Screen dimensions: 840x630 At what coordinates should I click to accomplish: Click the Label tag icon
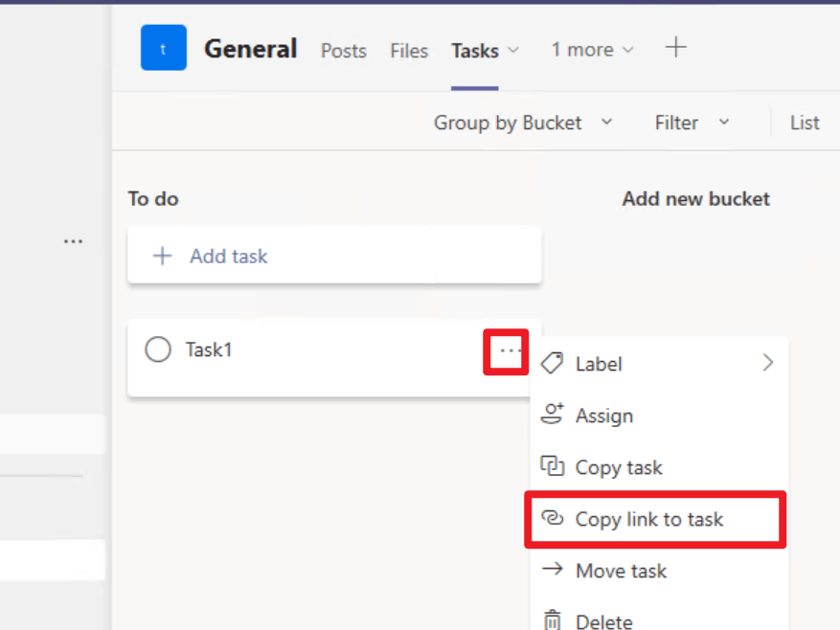point(552,364)
